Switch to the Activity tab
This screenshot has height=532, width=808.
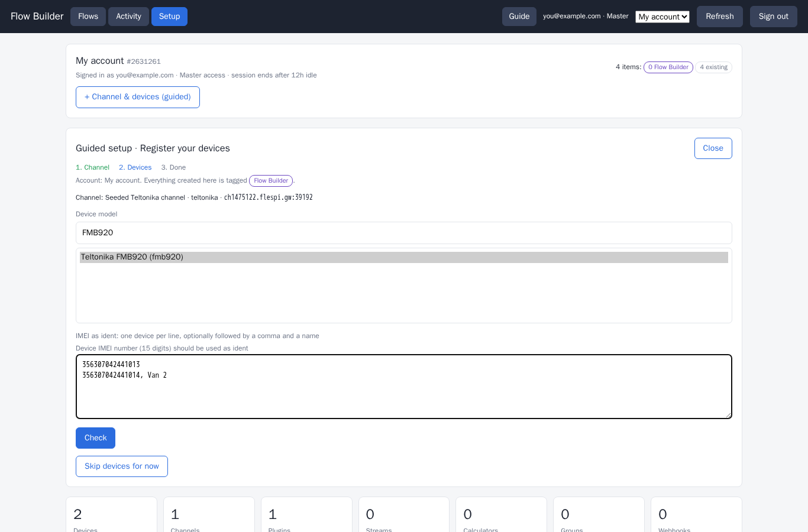point(128,17)
